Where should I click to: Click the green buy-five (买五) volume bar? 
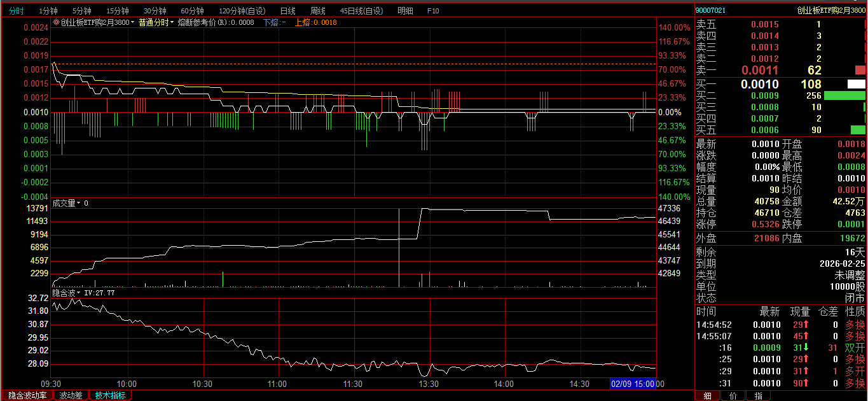[858, 130]
